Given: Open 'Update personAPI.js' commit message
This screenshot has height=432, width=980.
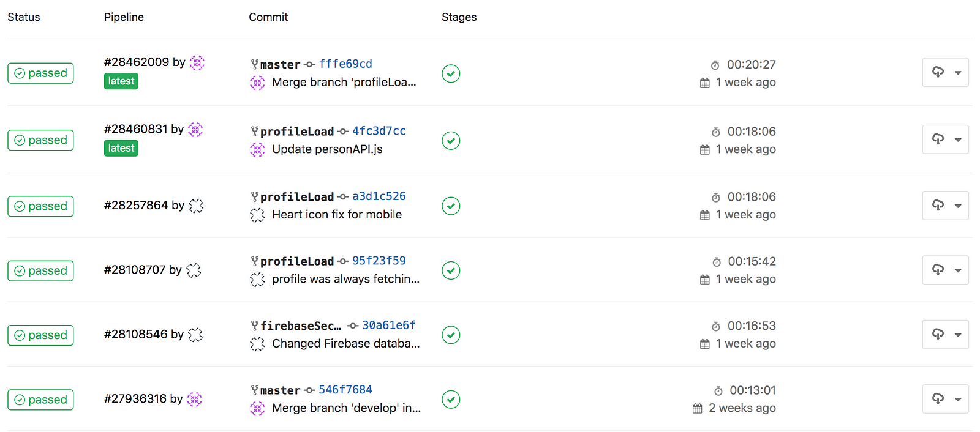Looking at the screenshot, I should click(x=327, y=149).
